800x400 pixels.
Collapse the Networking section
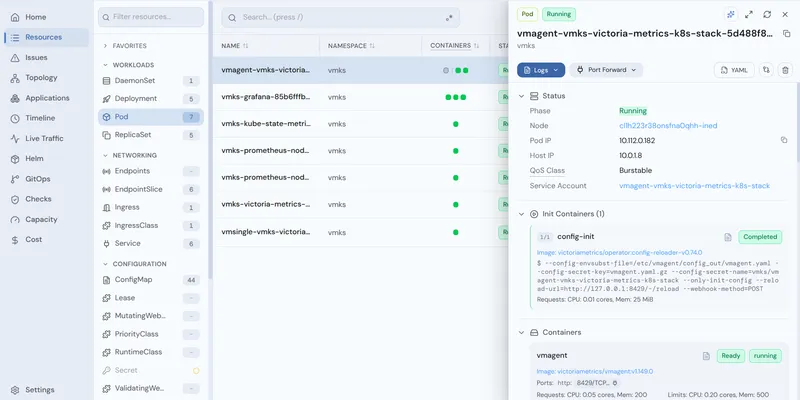129,155
